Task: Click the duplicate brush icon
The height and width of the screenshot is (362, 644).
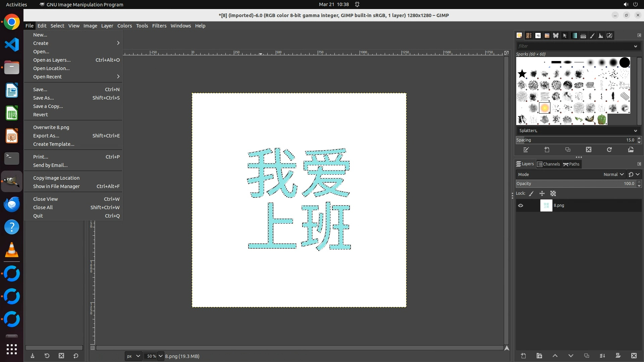Action: 568,149
